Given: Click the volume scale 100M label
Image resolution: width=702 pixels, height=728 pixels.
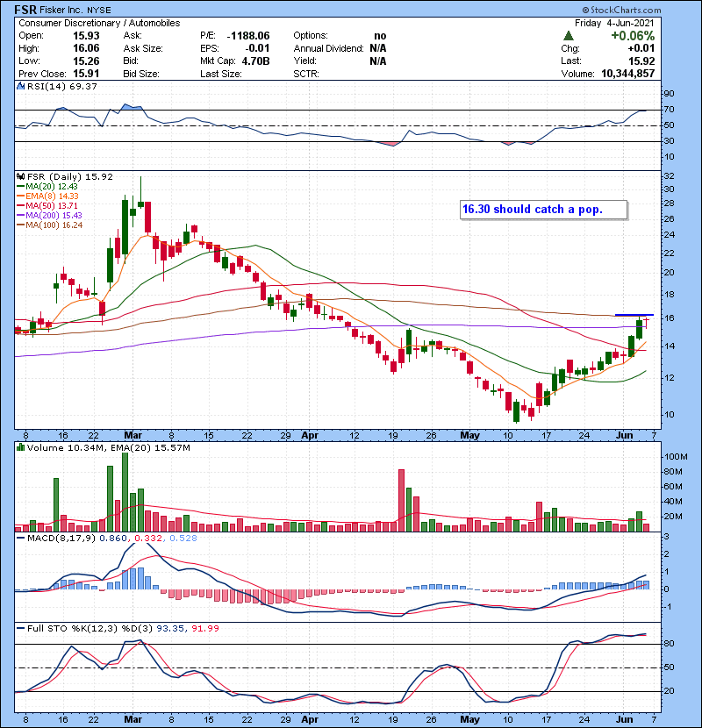Looking at the screenshot, I should [x=676, y=456].
